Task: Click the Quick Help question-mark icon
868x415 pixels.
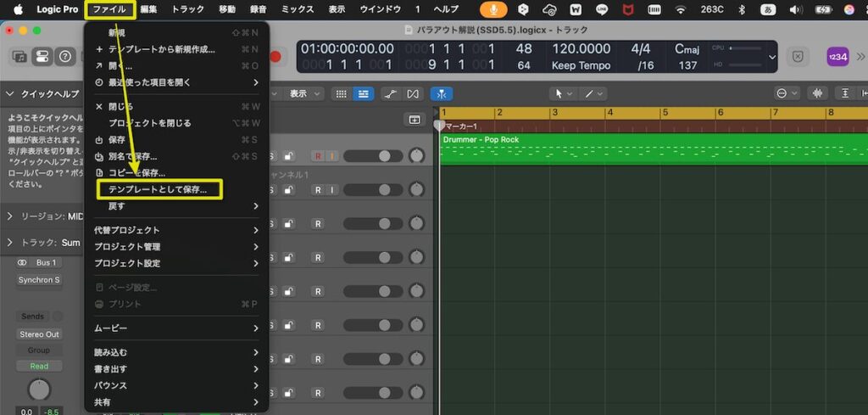Action: [64, 57]
